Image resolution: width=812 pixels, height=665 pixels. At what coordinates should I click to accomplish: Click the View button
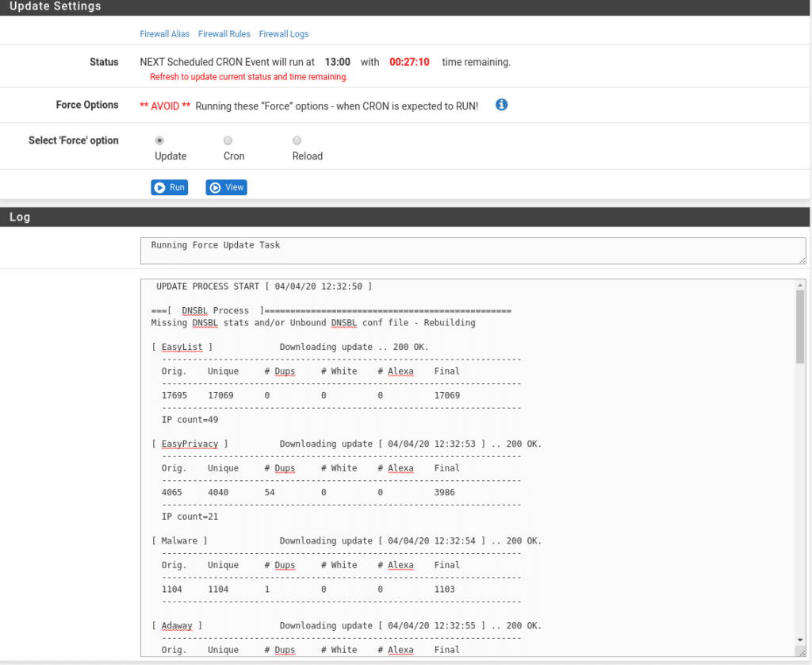tap(226, 187)
